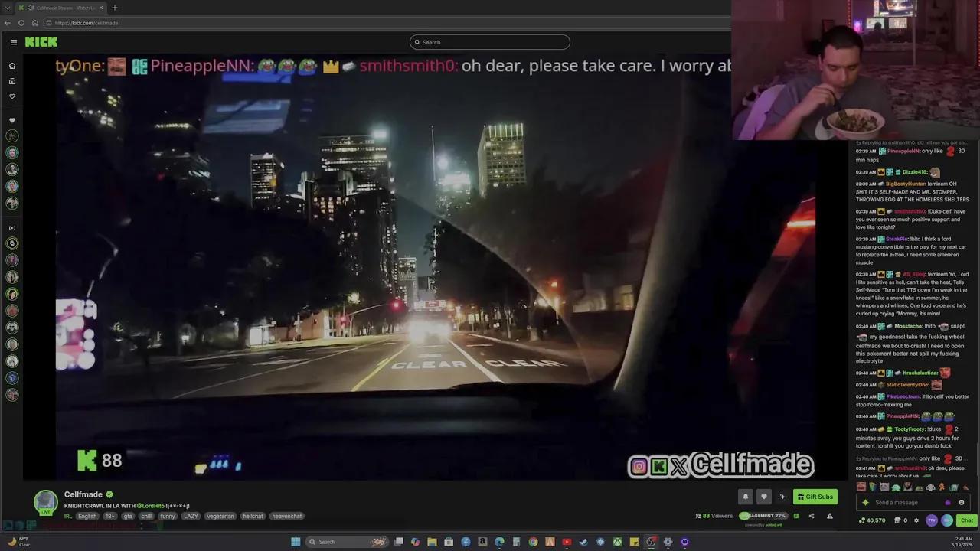
Task: Open the Browse section from the sidebar
Action: point(11,81)
